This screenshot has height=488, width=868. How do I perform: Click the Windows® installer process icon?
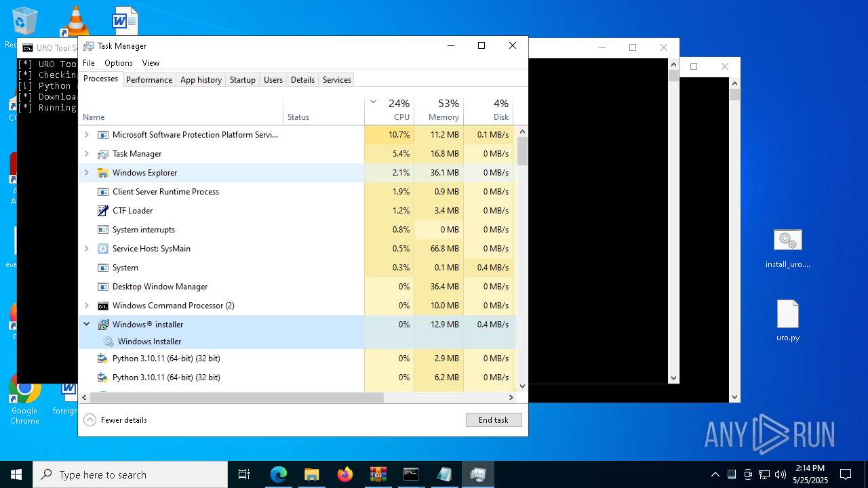tap(103, 325)
